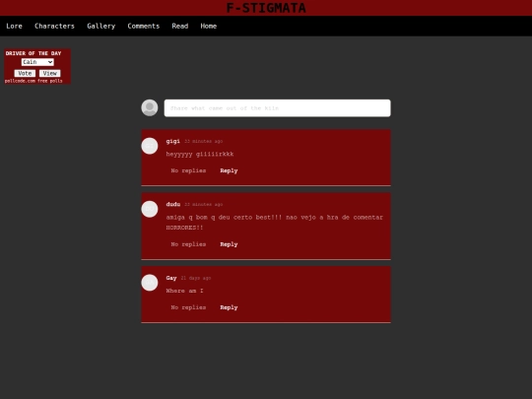Screen dimensions: 532x399
Task: Reply to dudu's comment
Action: [229, 244]
